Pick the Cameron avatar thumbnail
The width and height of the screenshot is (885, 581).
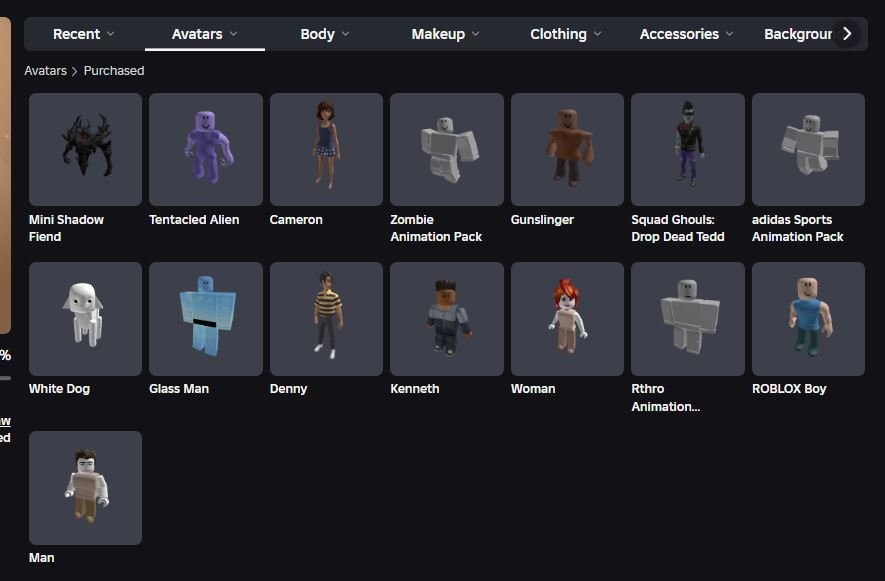(326, 150)
